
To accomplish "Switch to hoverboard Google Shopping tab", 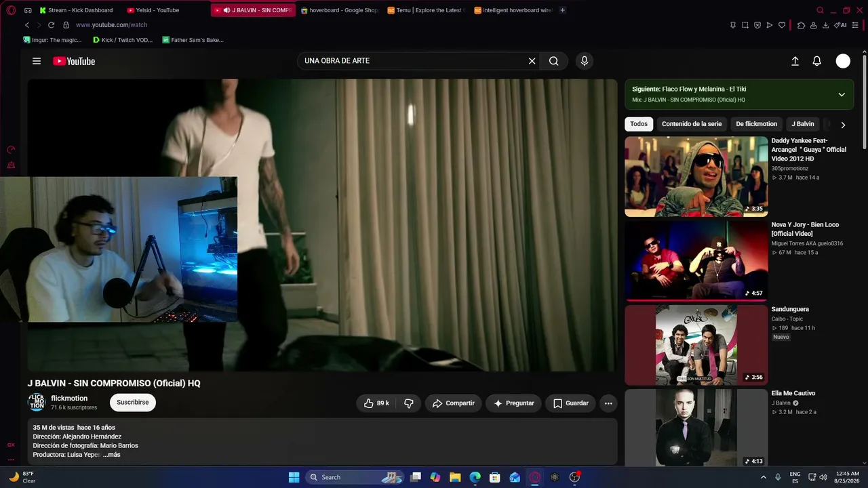I will tap(339, 10).
